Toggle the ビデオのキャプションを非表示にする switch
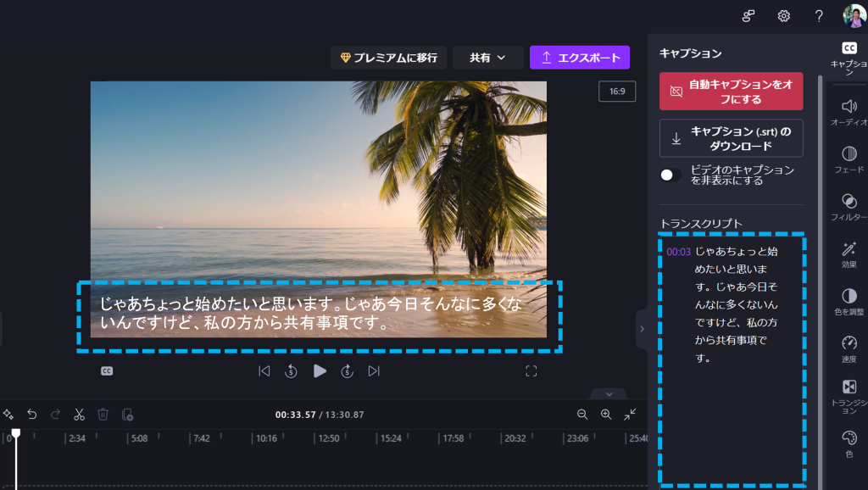The width and height of the screenshot is (868, 490). pyautogui.click(x=670, y=174)
